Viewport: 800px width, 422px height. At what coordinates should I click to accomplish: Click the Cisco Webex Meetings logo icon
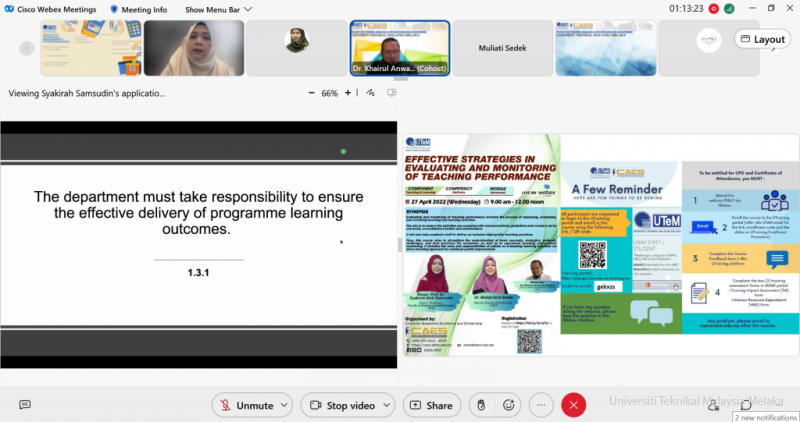point(9,8)
